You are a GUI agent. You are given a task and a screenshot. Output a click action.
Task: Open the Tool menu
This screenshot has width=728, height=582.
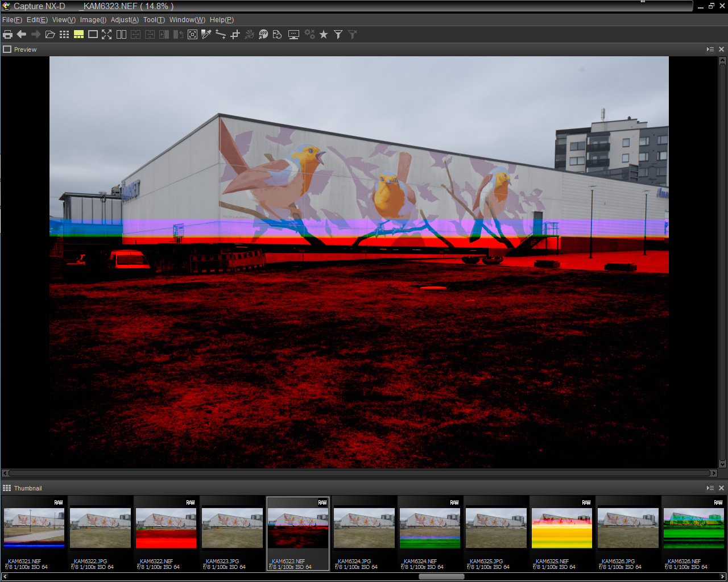click(154, 20)
